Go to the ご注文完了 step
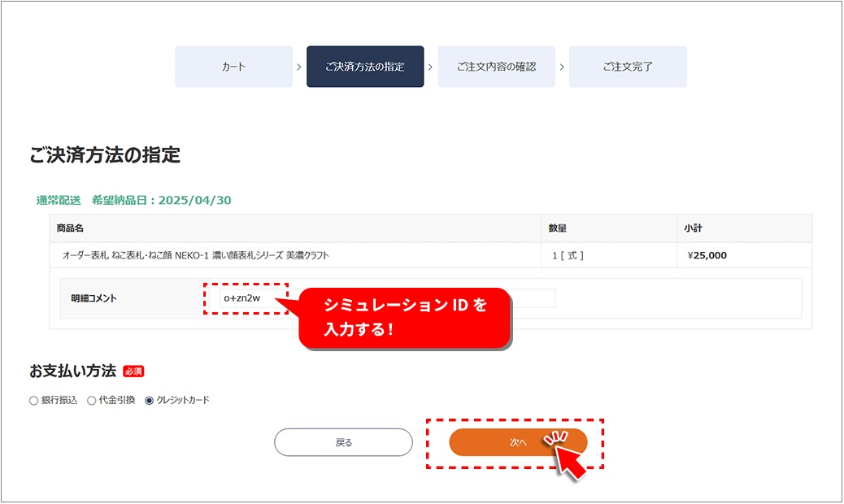This screenshot has height=504, width=844. [x=628, y=67]
